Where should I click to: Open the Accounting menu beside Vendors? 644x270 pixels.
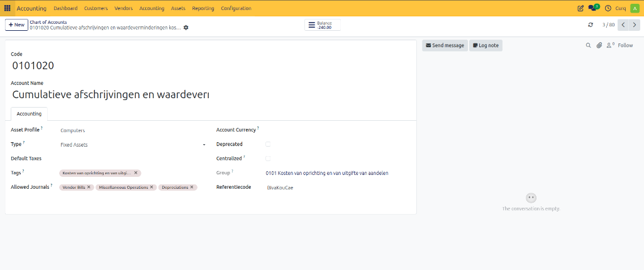pos(152,8)
